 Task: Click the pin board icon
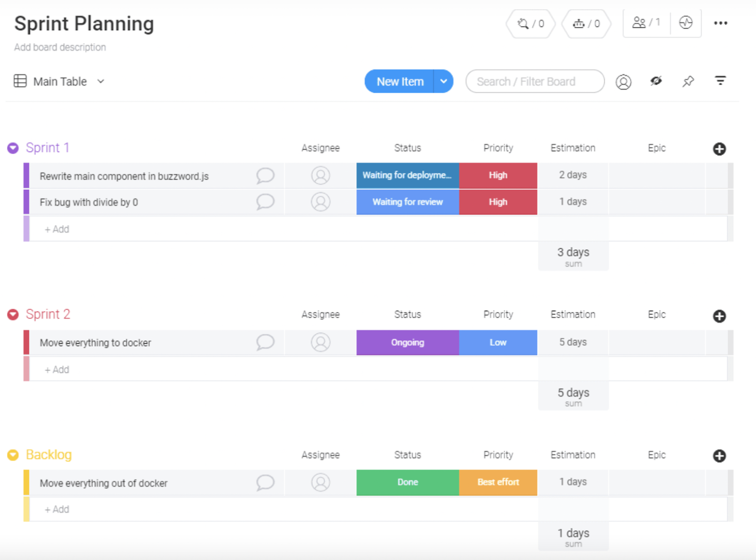tap(687, 81)
